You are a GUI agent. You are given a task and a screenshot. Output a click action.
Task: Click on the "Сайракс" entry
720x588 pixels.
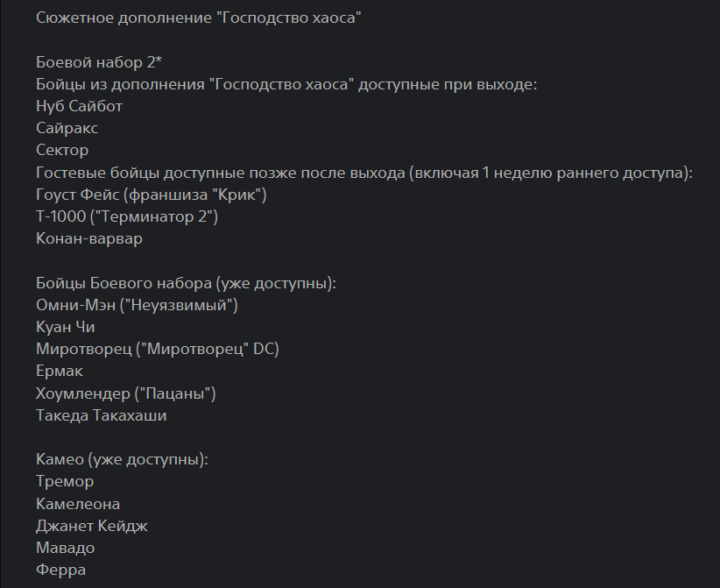67,128
